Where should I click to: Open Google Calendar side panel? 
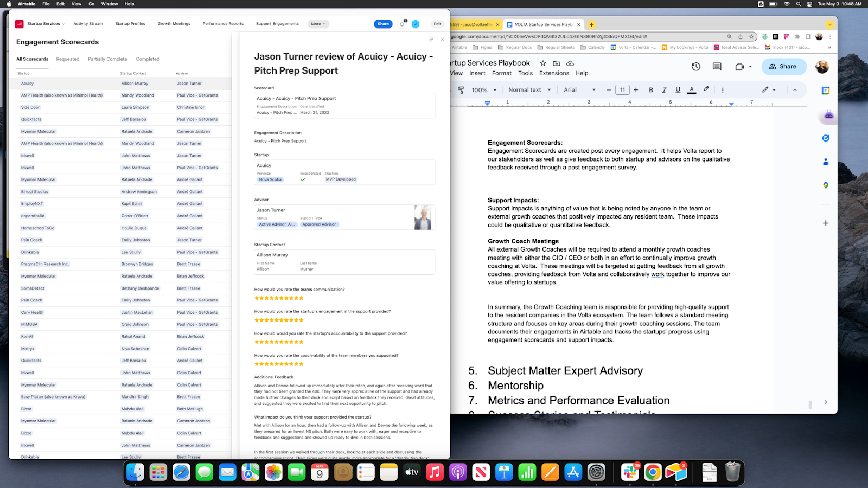pyautogui.click(x=825, y=91)
